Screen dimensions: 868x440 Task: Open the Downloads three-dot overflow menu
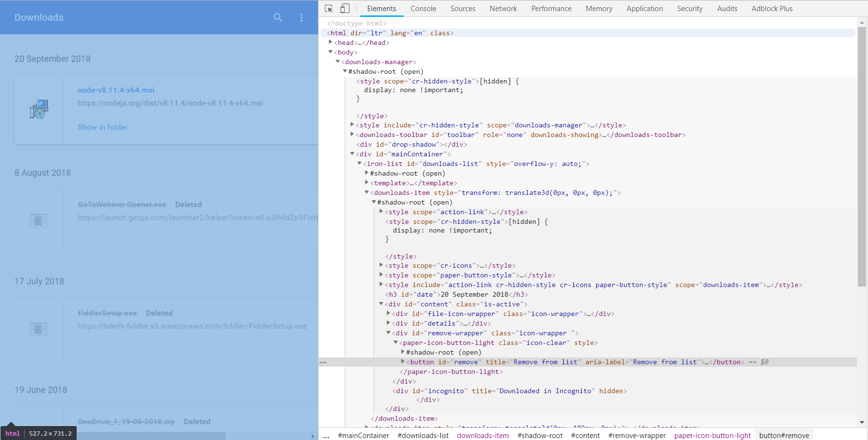pos(301,17)
